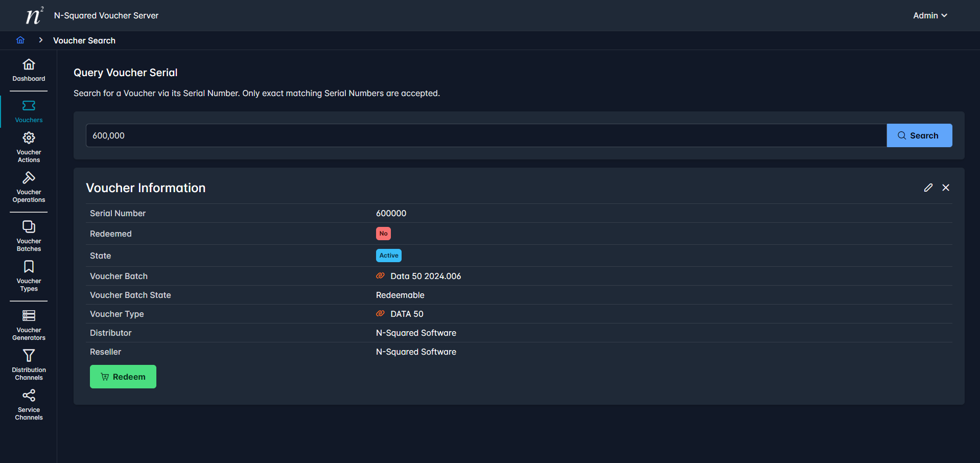Open the Data 50 2024.006 batch link
The image size is (980, 463).
point(425,276)
